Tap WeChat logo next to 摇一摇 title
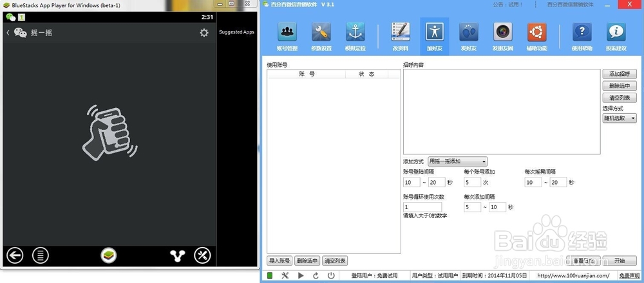The image size is (644, 283). 21,33
